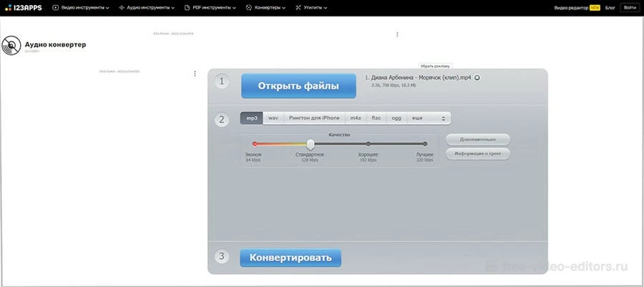Click the Утилиты tools icon
644x287 pixels.
(298, 8)
